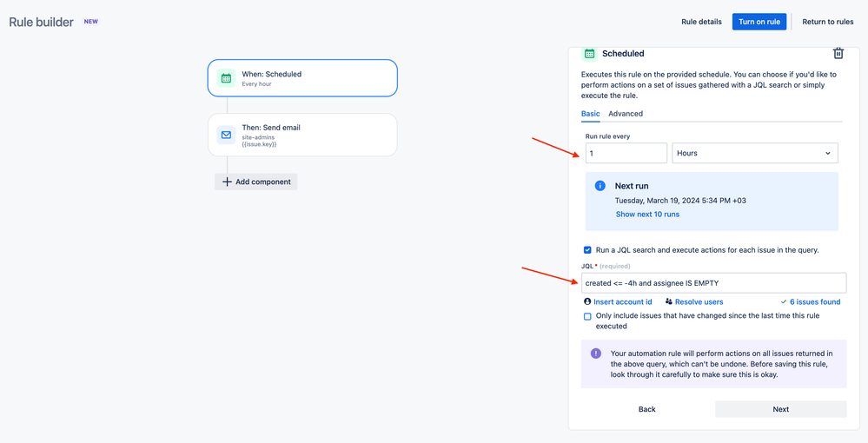Click the {{issue.key}} text on email node

(259, 144)
